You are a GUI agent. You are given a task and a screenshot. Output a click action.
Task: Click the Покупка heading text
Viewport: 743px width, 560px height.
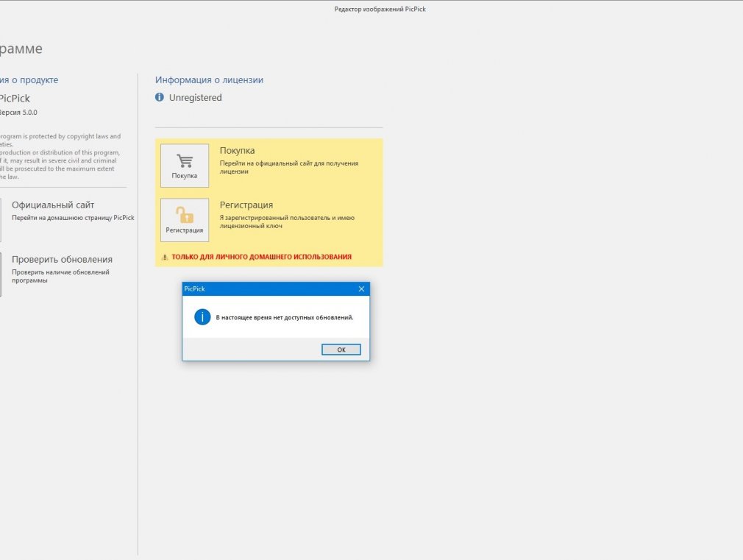click(237, 150)
